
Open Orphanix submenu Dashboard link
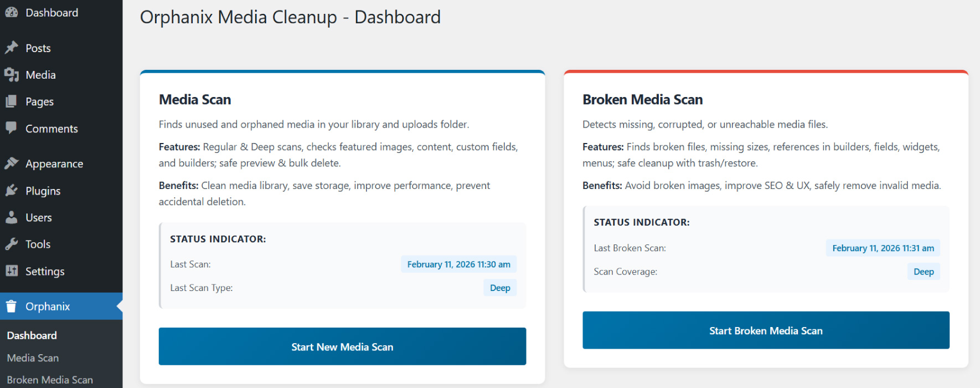(32, 335)
